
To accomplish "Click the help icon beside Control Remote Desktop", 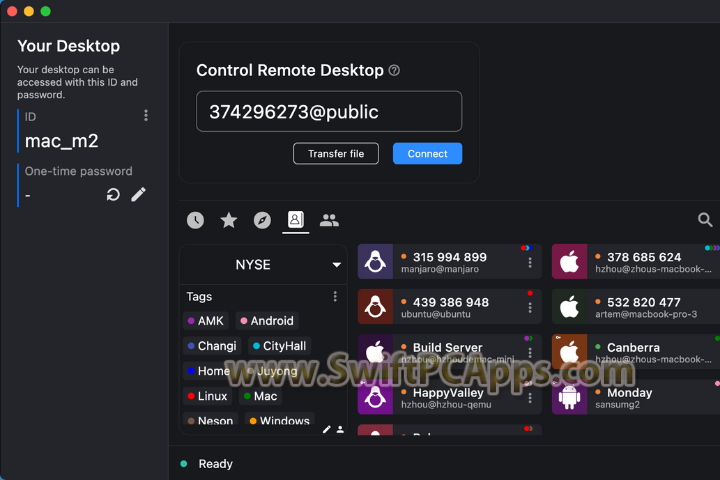I will 394,70.
